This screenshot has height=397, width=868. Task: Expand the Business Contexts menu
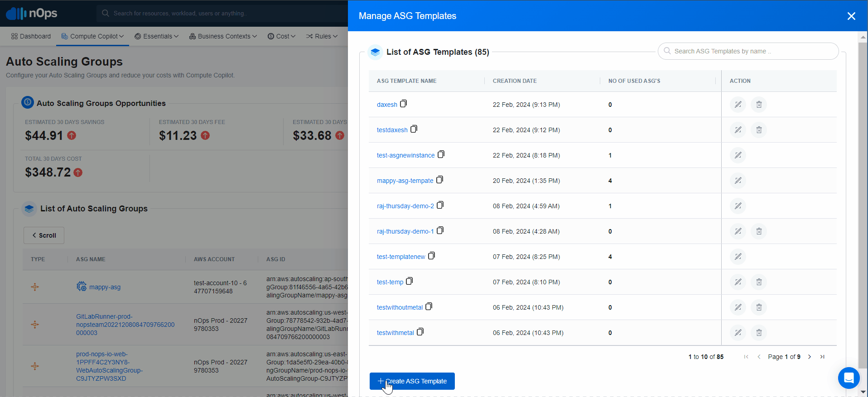click(x=223, y=36)
